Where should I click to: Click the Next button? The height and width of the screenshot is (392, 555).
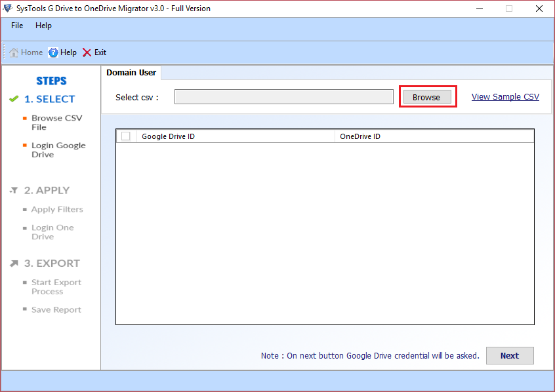click(510, 355)
